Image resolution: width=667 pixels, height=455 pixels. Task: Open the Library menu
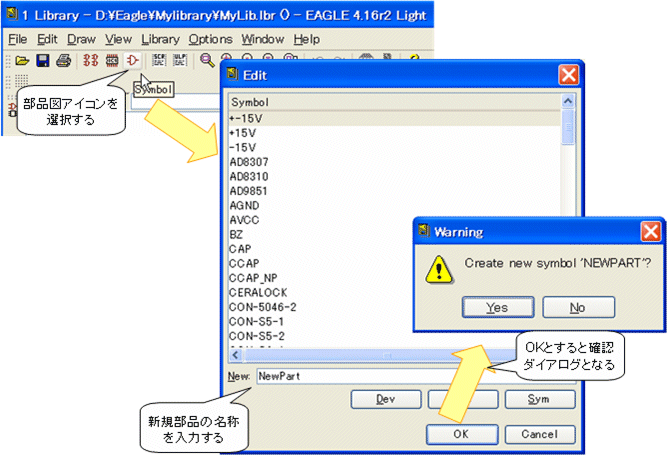click(x=160, y=40)
